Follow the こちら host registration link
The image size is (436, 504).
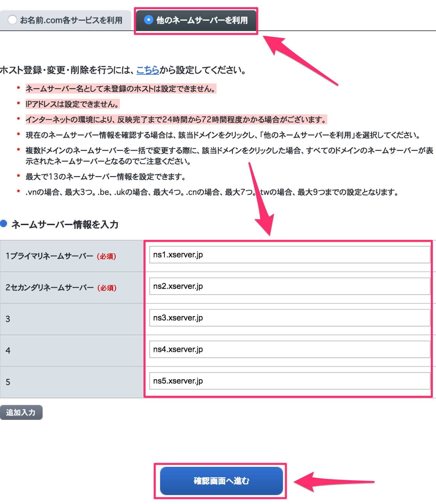(147, 70)
